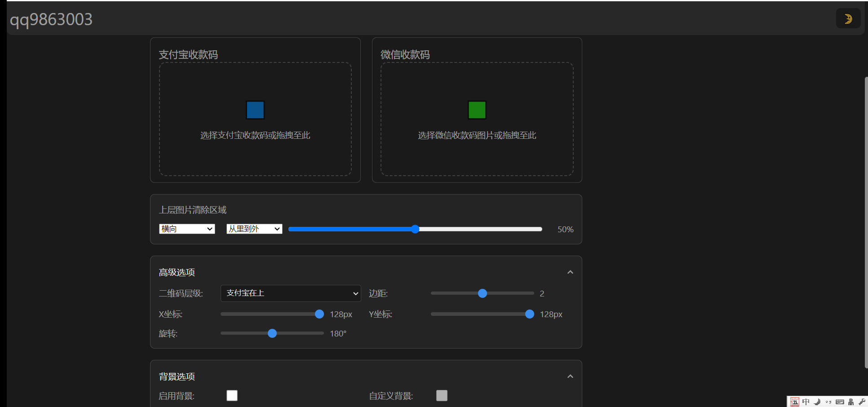Viewport: 868px width, 407px height.
Task: Click the 旋转 slider handle
Action: (272, 333)
